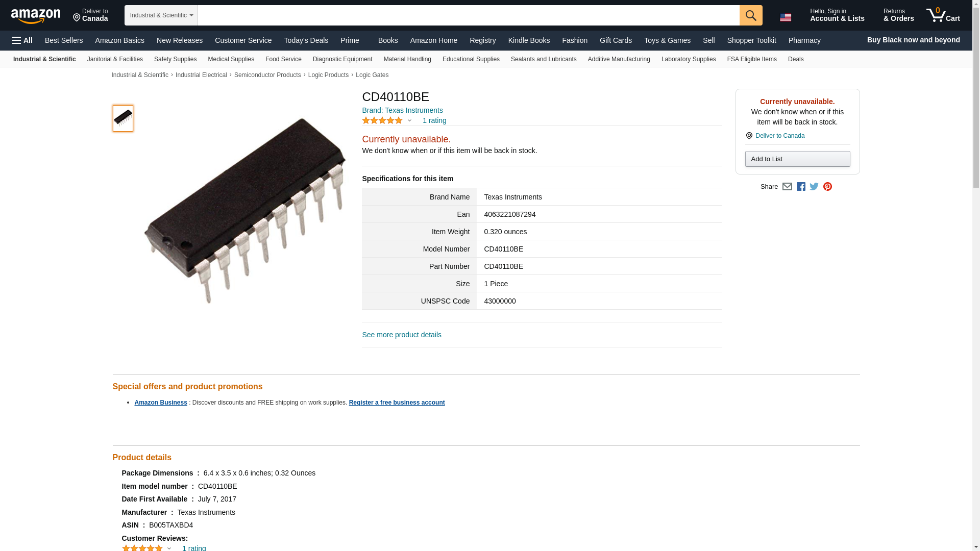
Task: Expand Industrial & Scientific search category dropdown
Action: [161, 15]
